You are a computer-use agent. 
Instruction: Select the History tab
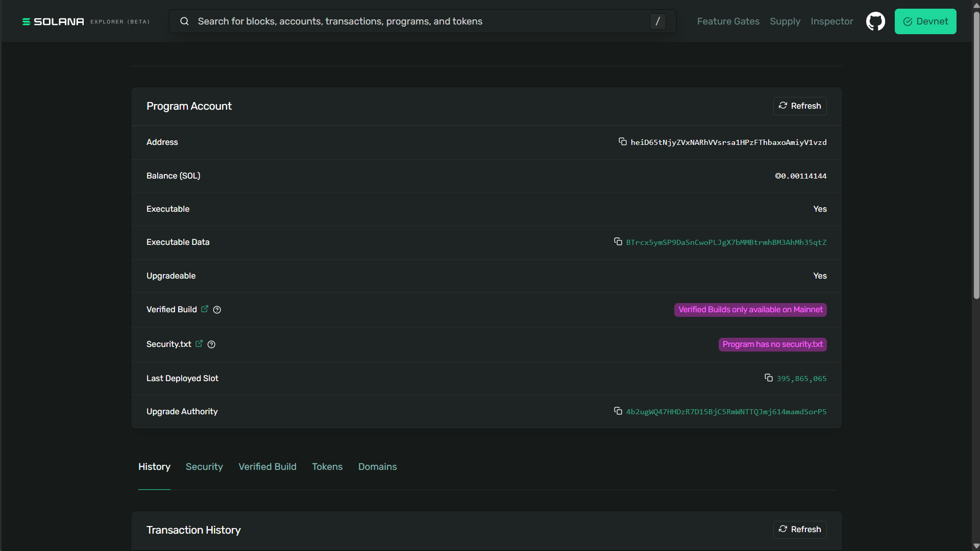tap(154, 467)
